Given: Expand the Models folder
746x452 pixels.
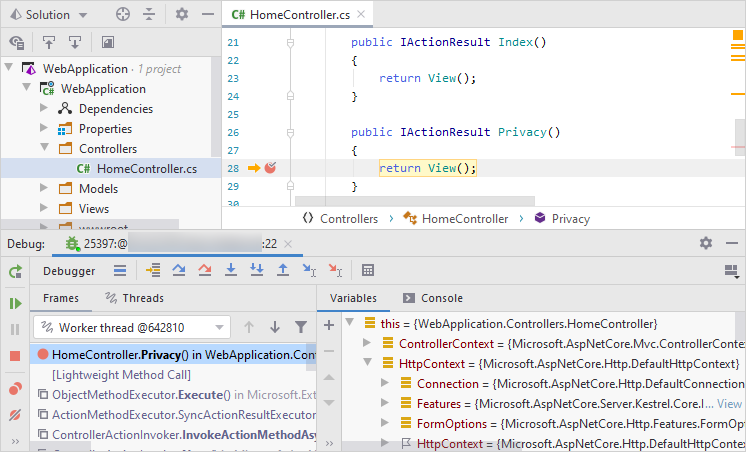Looking at the screenshot, I should click(x=43, y=189).
